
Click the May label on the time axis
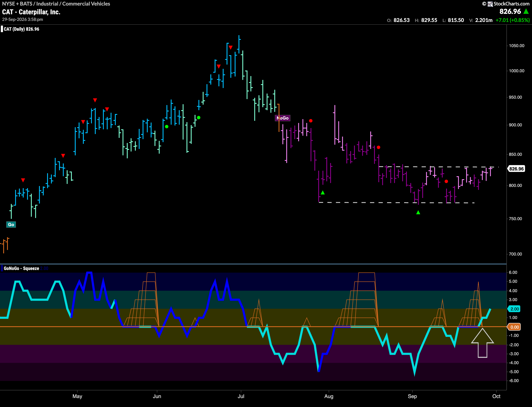click(x=77, y=396)
